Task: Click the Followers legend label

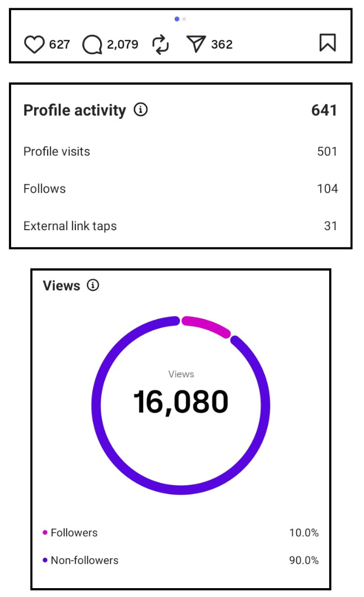Action: click(x=74, y=533)
